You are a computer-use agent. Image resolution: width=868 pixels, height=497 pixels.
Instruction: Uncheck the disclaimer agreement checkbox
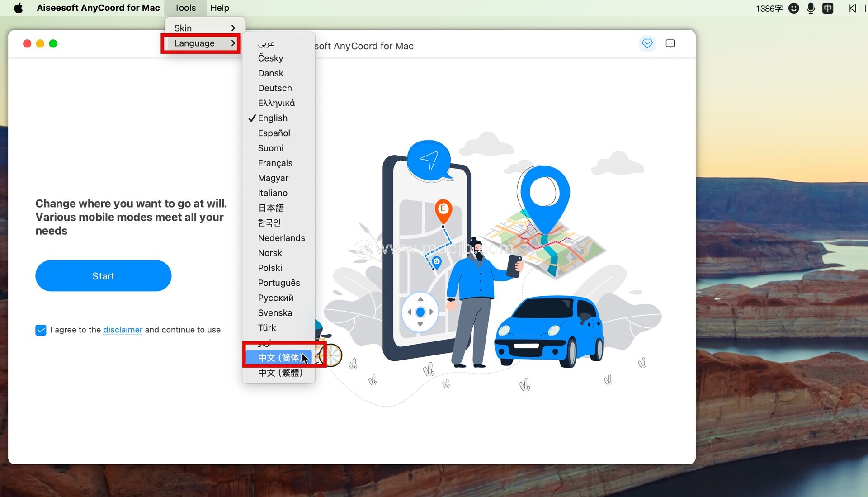click(41, 330)
